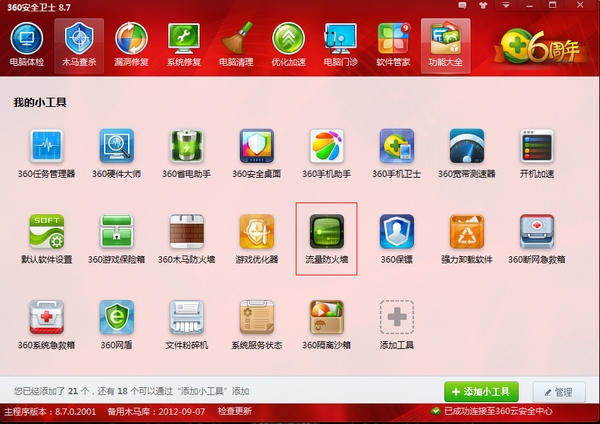Click 已成功连接至360云安全中心 status
The image size is (600, 424).
(491, 411)
